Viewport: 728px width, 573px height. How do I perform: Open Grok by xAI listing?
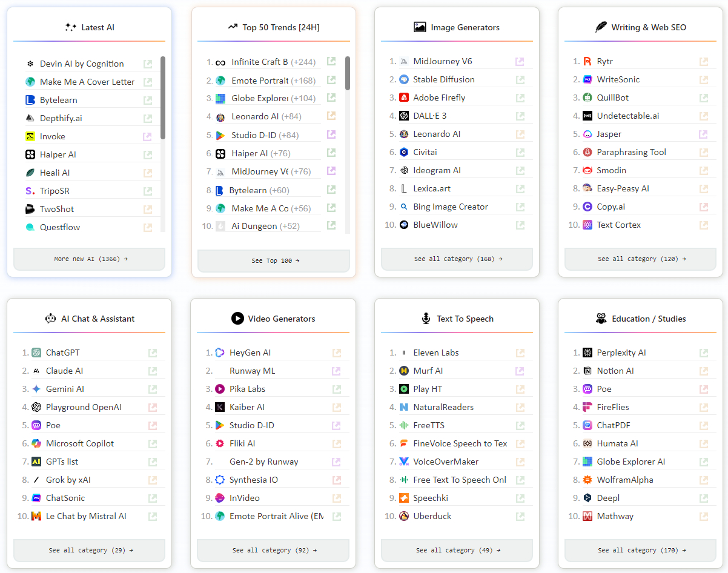68,480
